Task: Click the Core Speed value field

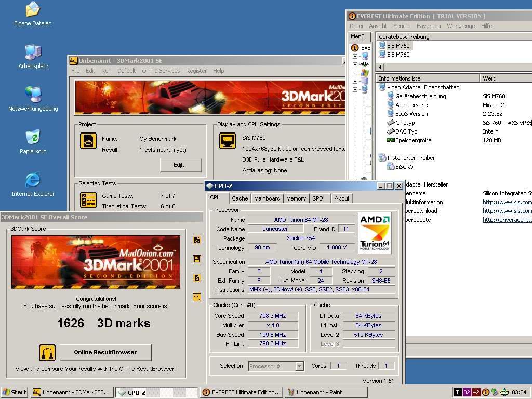Action: [273, 316]
